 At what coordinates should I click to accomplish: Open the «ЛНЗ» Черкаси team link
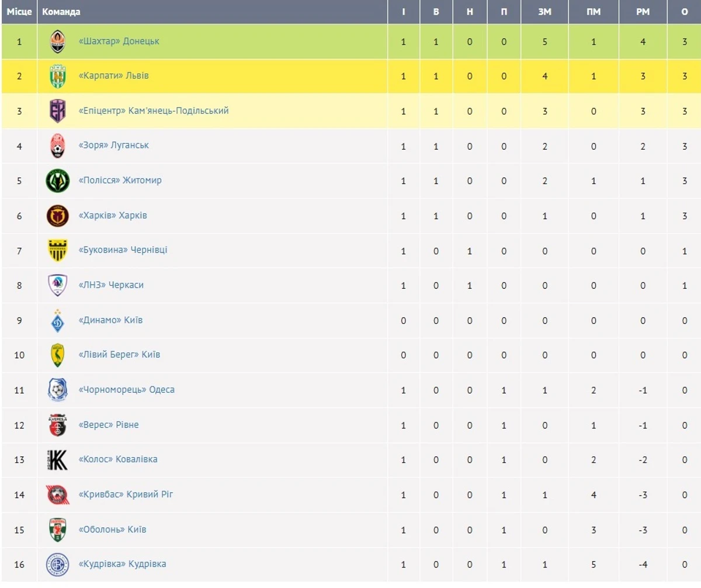pos(111,285)
